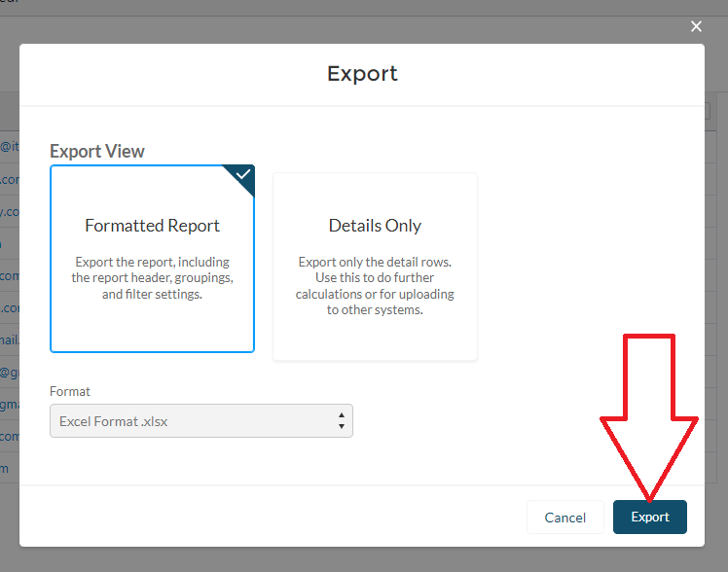Open the background link showing "@g"

[9, 372]
